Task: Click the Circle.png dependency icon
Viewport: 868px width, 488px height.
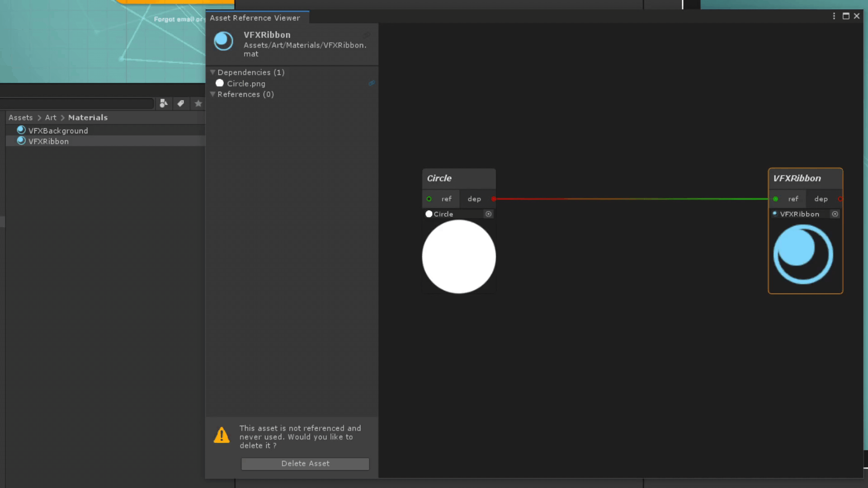Action: 219,83
